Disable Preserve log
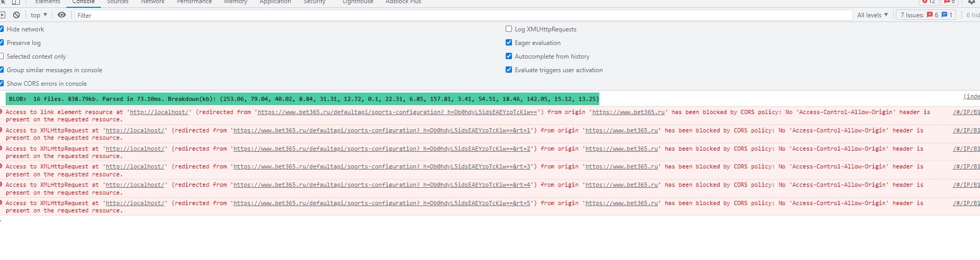This screenshot has width=980, height=260. (2, 43)
